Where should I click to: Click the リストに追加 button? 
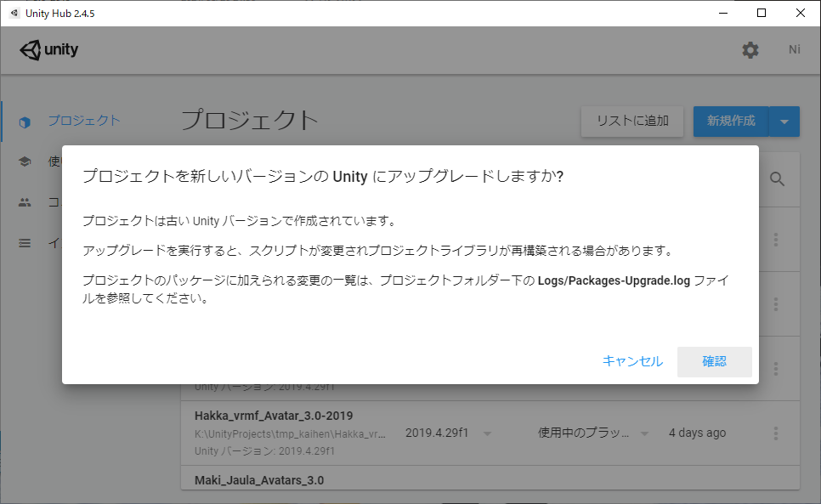coord(631,122)
